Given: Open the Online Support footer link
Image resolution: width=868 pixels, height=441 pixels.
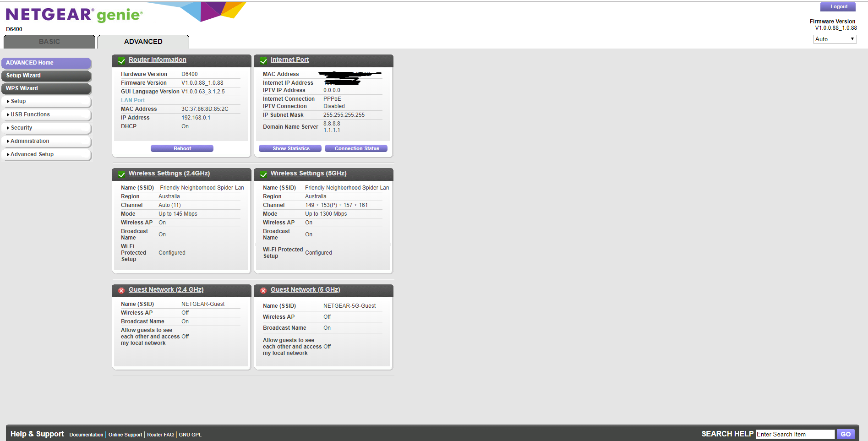Looking at the screenshot, I should pos(125,435).
